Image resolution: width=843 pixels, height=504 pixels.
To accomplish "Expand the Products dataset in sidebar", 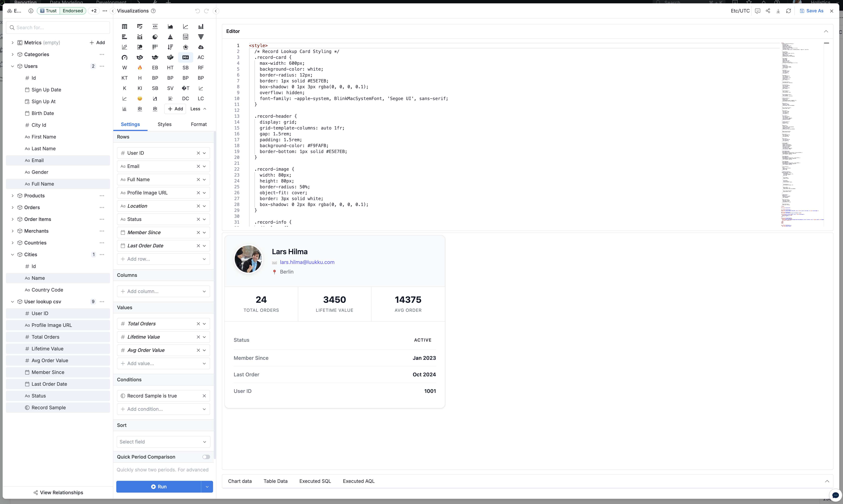I will pyautogui.click(x=13, y=196).
